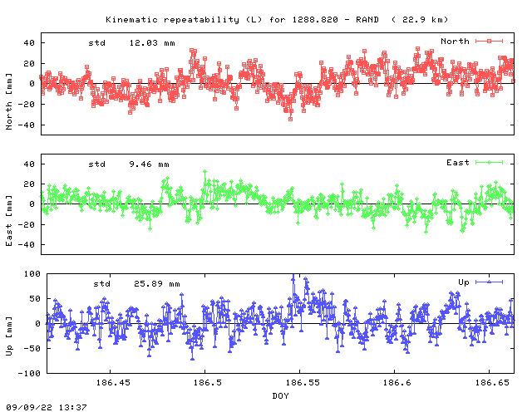
Task: Click the '186.55' x-axis tick label
Action: pos(303,382)
